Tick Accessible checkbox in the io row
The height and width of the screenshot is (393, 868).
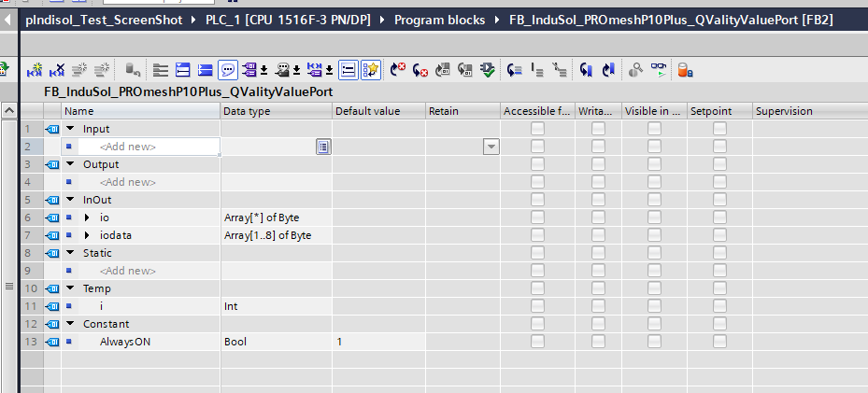tap(537, 218)
